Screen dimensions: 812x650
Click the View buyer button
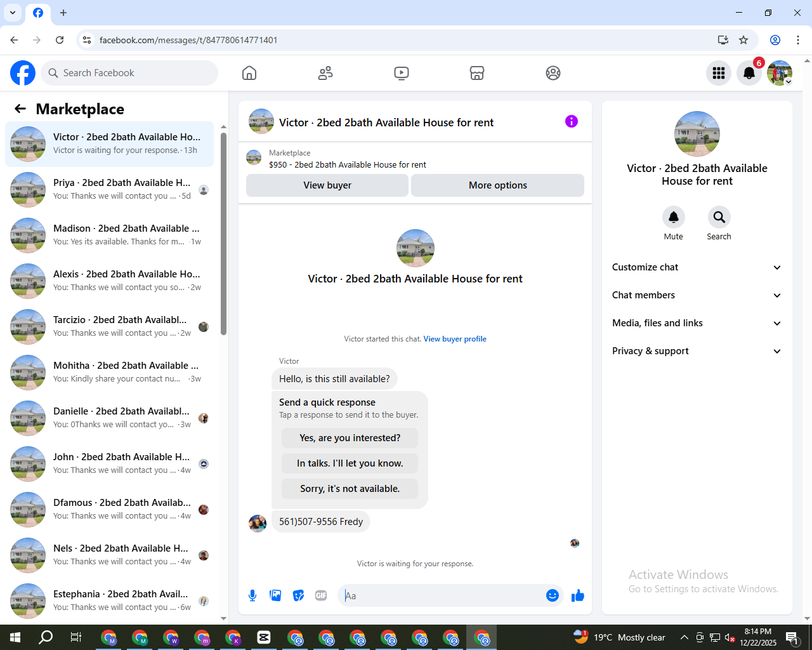(x=327, y=185)
